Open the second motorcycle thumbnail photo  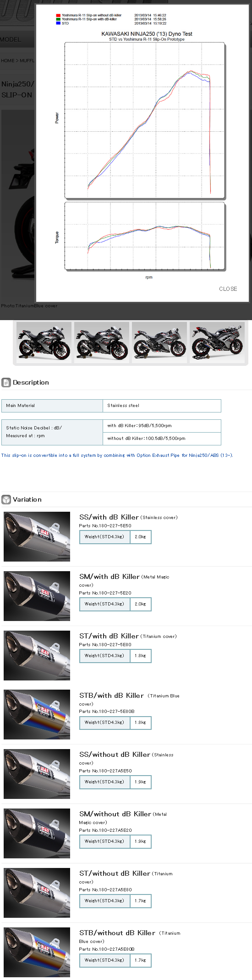[x=102, y=343]
